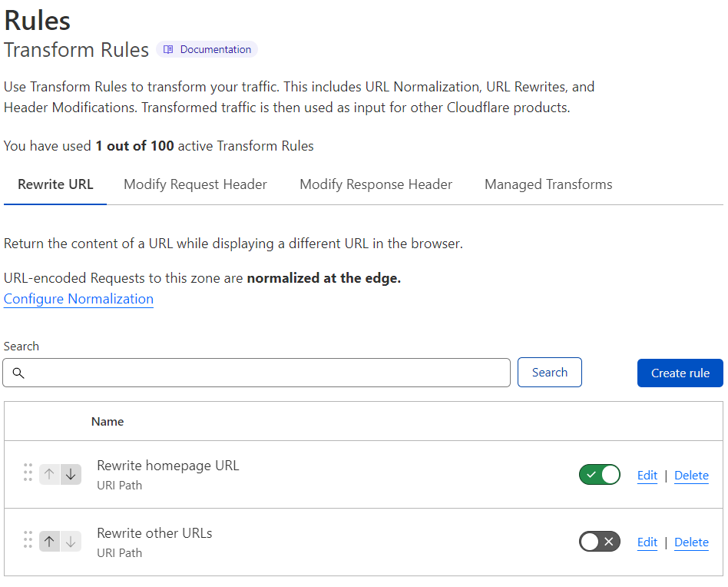Select the Managed Transforms tab
The width and height of the screenshot is (728, 587).
(x=548, y=184)
